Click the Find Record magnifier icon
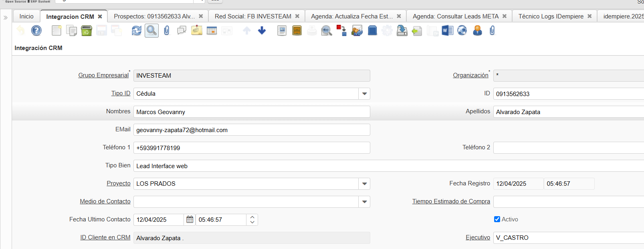644x249 pixels. click(151, 30)
